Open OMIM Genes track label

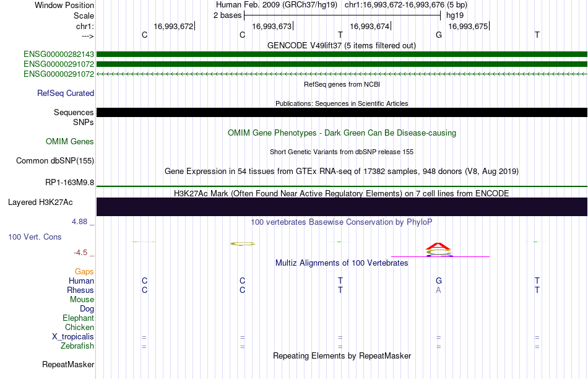[70, 141]
